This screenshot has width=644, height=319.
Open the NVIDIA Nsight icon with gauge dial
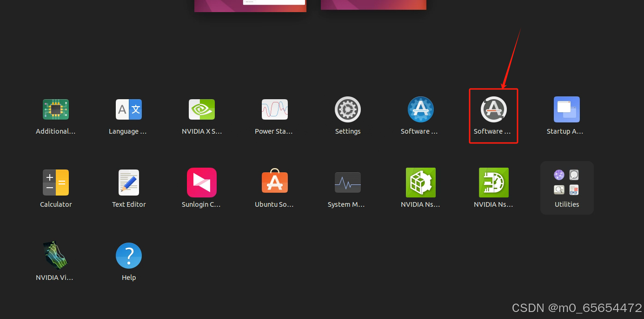(494, 183)
